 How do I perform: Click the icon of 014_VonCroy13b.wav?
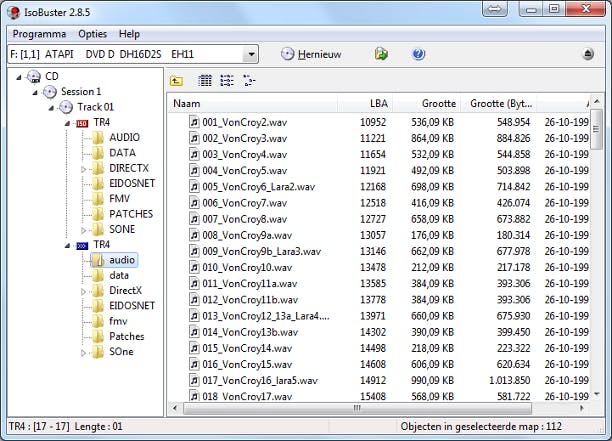(194, 332)
